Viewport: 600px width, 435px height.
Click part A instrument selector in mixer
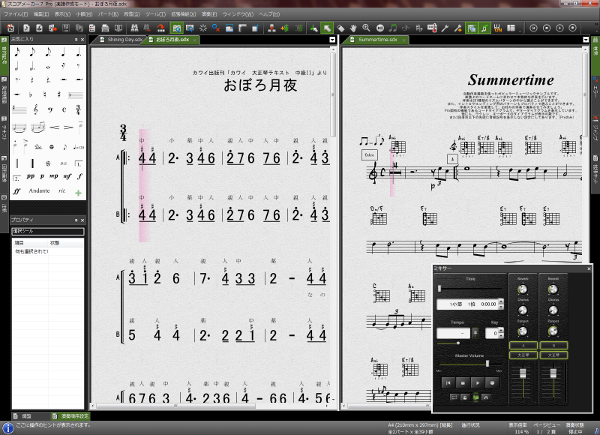coord(523,355)
